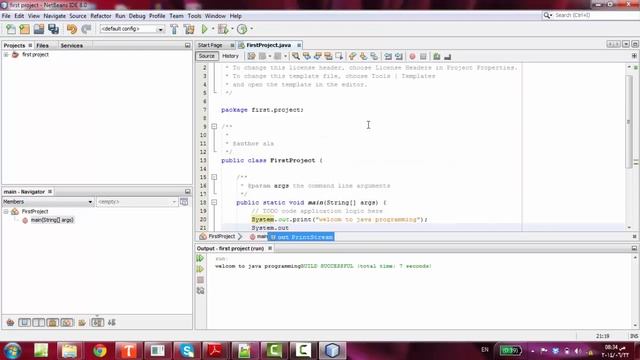Viewport: 640px width, 360px height.
Task: Click the New File toolbar icon
Action: point(11,29)
